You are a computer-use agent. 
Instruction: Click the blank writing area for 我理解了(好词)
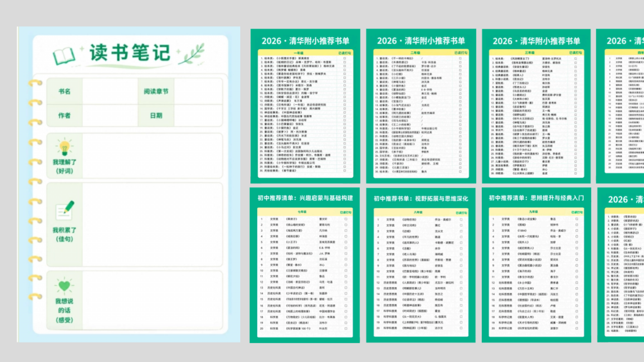(152, 156)
